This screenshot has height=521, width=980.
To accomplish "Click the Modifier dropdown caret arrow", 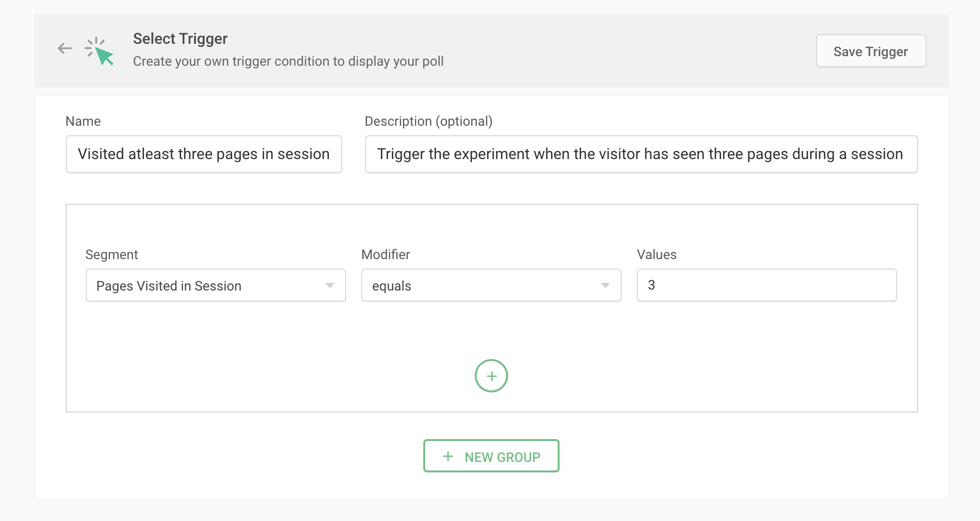I will click(605, 286).
